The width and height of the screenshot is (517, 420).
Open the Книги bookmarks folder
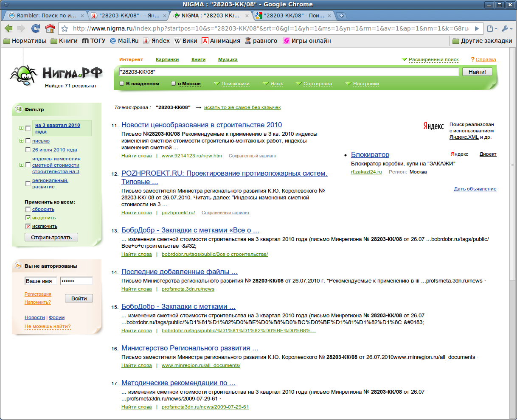tap(64, 41)
